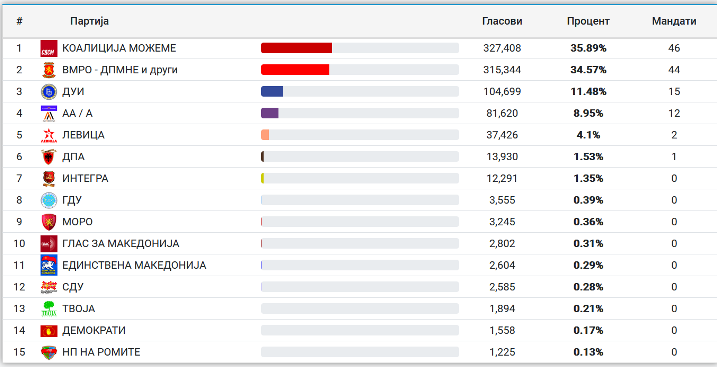Click the ТВОЈА green tree logo
This screenshot has height=367, width=717.
pyautogui.click(x=49, y=308)
